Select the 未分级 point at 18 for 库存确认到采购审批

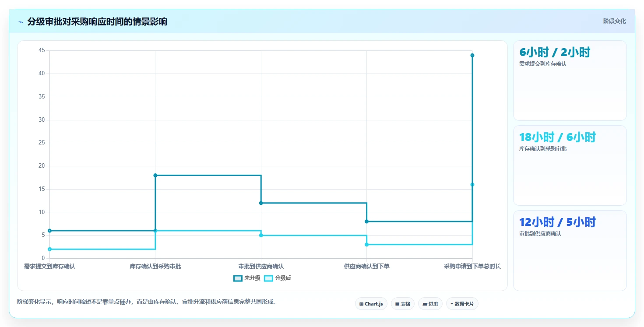click(155, 175)
